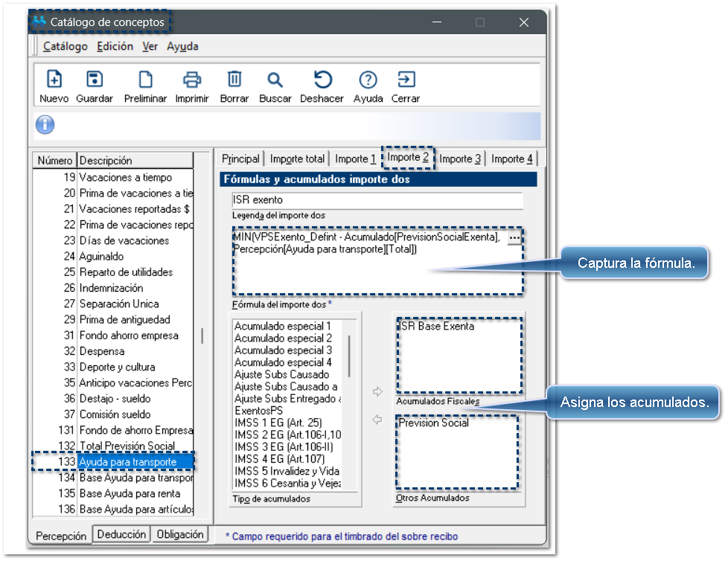Undo changes with Deshacer icon

pyautogui.click(x=322, y=80)
